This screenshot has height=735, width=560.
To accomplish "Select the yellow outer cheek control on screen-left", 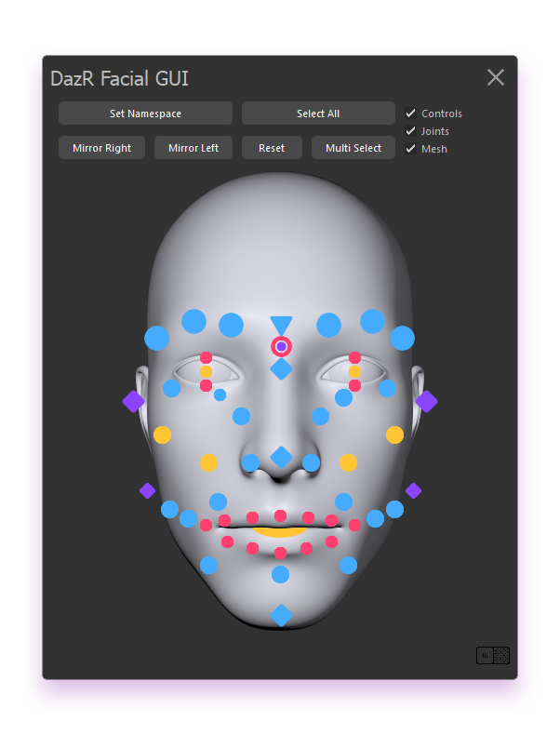I will pyautogui.click(x=162, y=435).
